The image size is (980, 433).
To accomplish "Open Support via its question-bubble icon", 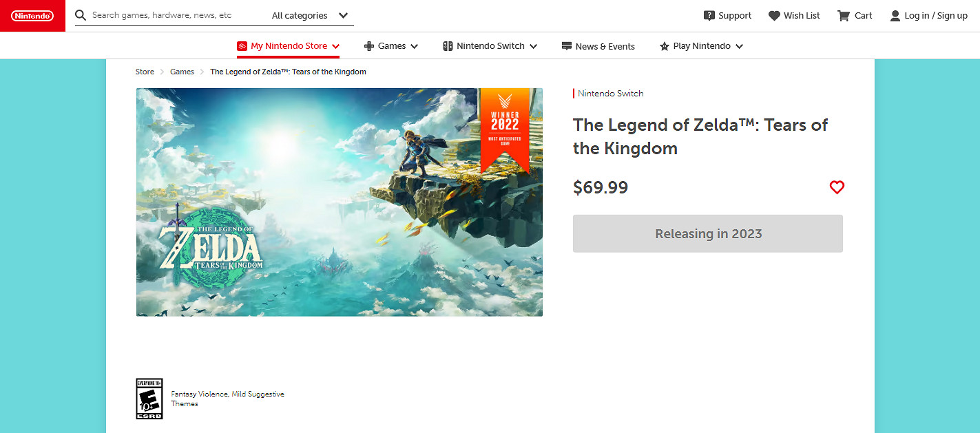I will (709, 16).
